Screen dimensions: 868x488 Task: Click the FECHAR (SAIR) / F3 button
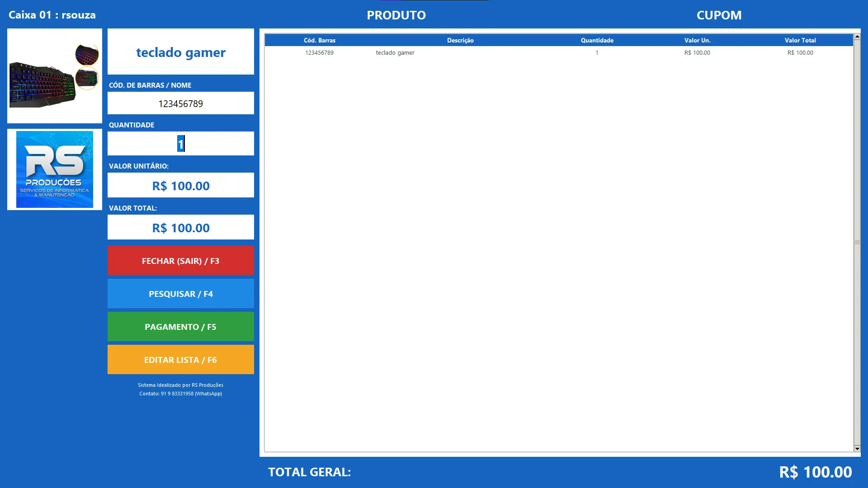(x=181, y=261)
